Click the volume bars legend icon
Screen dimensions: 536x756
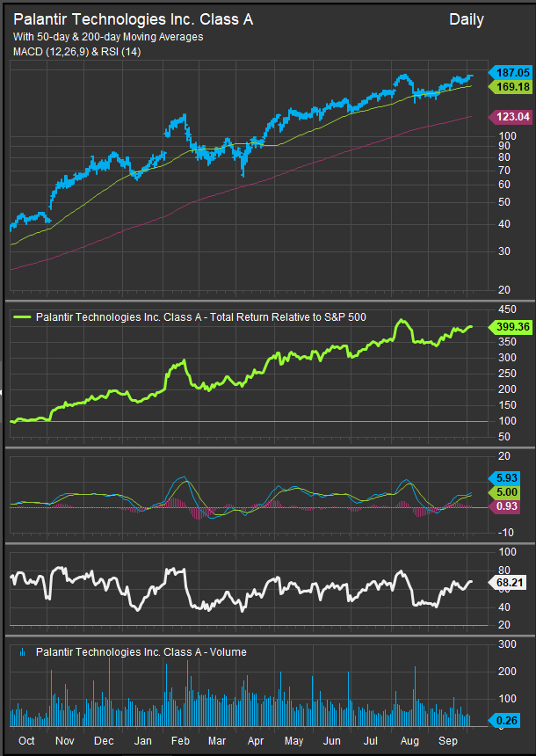click(23, 652)
